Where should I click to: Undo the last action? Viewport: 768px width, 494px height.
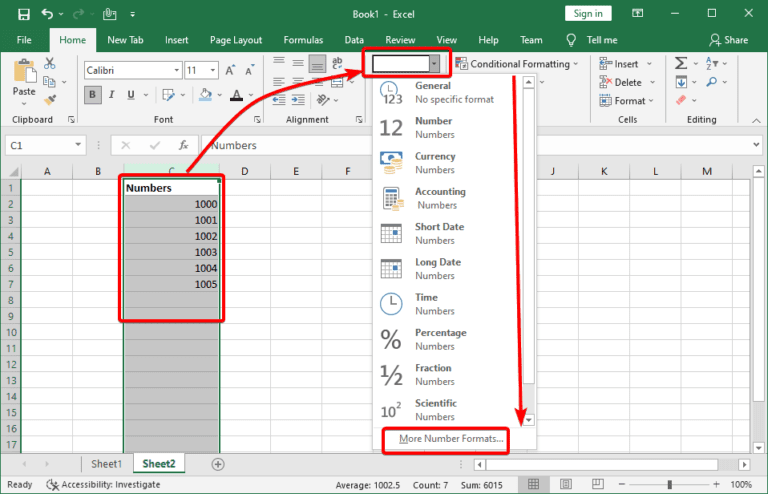point(48,14)
